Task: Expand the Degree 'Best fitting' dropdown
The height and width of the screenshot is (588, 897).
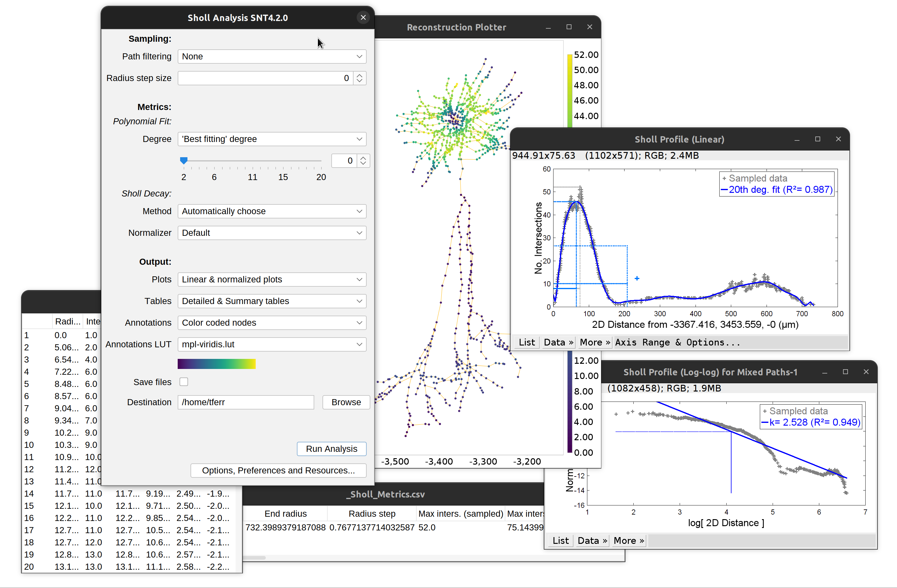Action: [272, 139]
